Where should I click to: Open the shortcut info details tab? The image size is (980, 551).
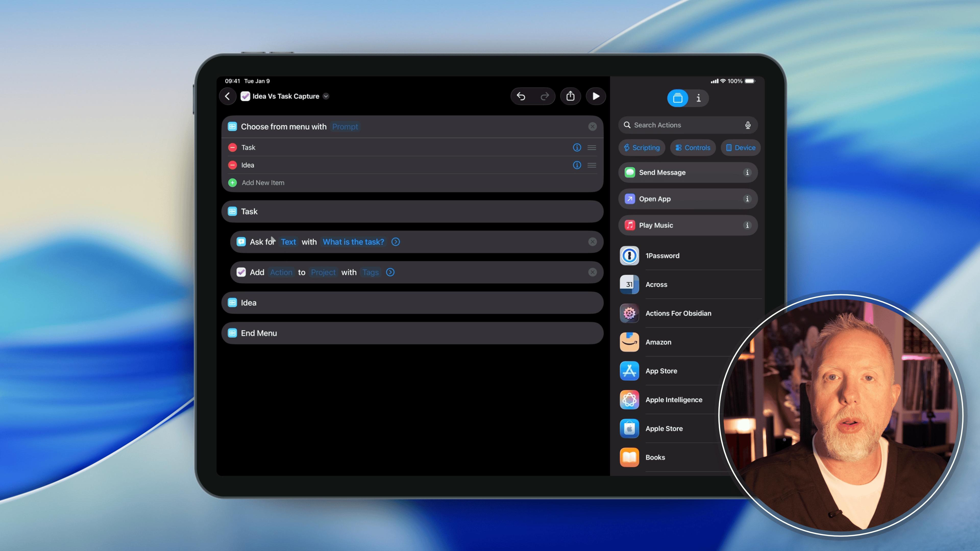[x=699, y=98]
